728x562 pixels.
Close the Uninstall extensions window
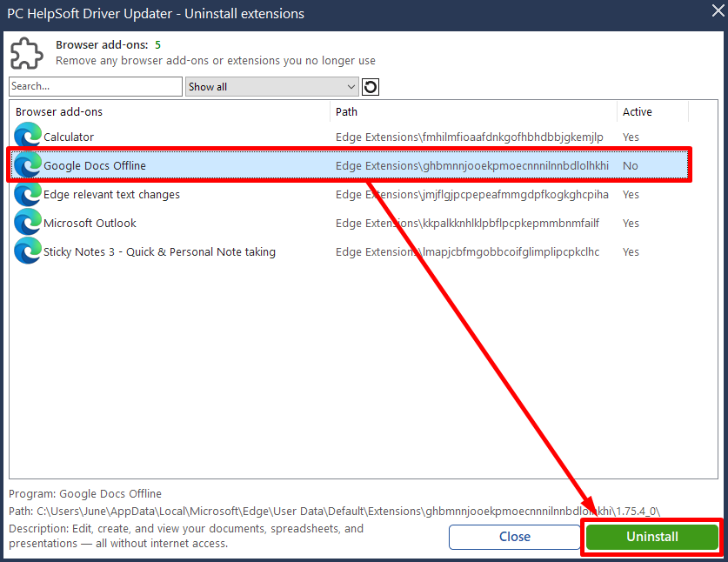tap(718, 11)
